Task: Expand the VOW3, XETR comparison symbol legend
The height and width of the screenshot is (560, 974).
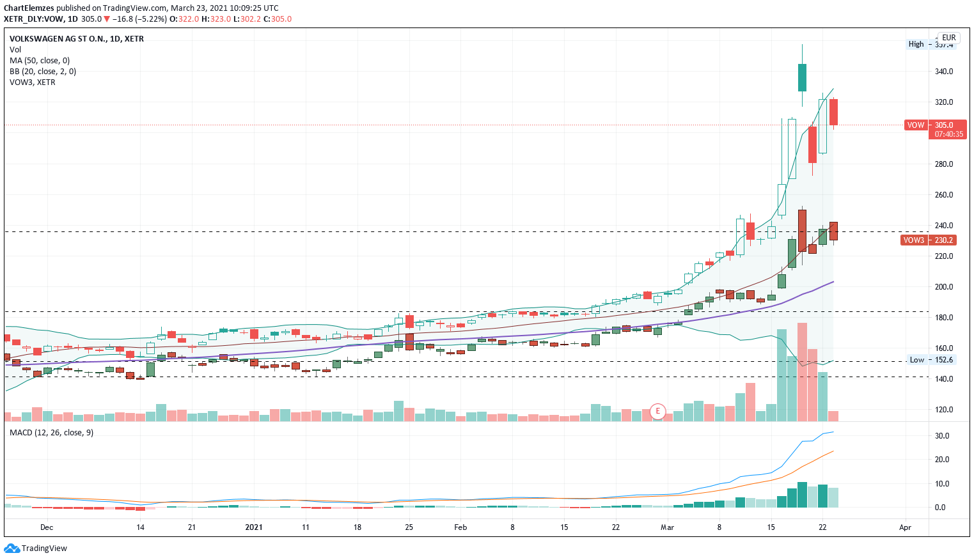Action: click(x=33, y=82)
